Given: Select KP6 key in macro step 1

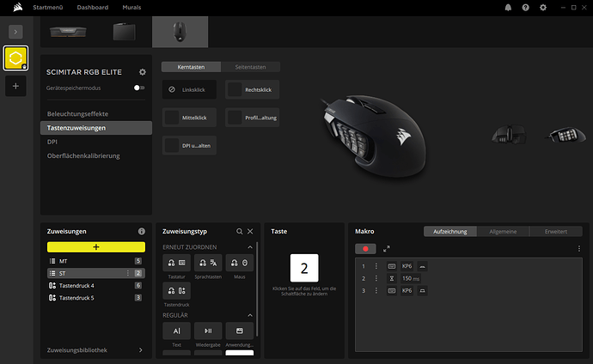Looking at the screenshot, I should pyautogui.click(x=407, y=266).
